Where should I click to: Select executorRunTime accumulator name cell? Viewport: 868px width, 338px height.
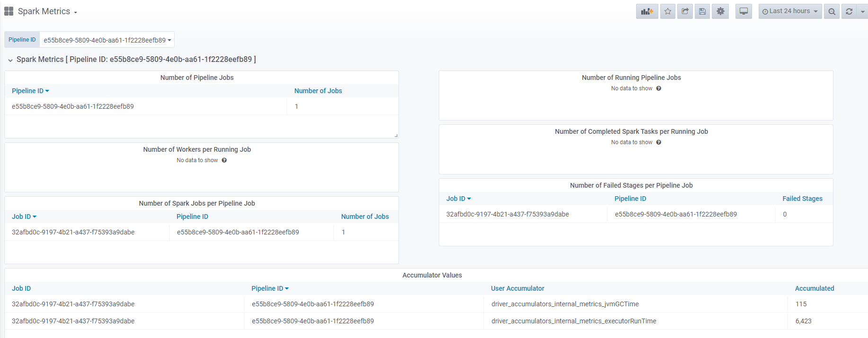[574, 321]
